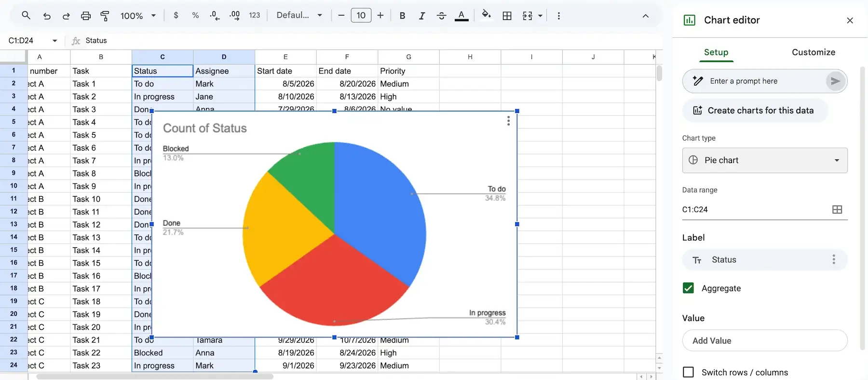Toggle bold formatting

(x=402, y=15)
